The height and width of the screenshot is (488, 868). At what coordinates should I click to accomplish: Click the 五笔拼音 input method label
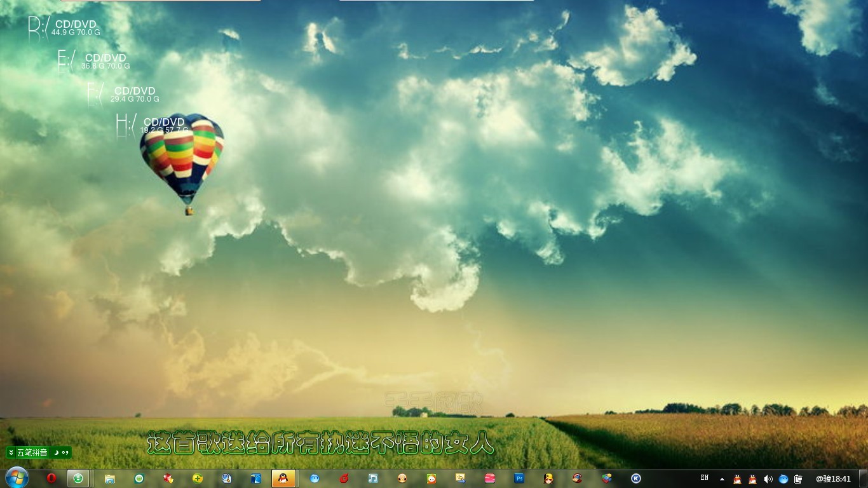(x=32, y=452)
